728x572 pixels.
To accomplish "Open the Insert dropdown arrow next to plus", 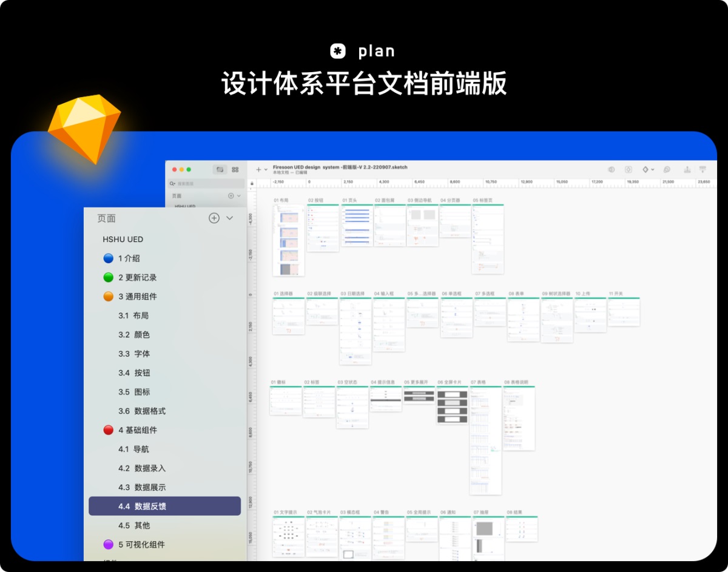I will point(266,170).
